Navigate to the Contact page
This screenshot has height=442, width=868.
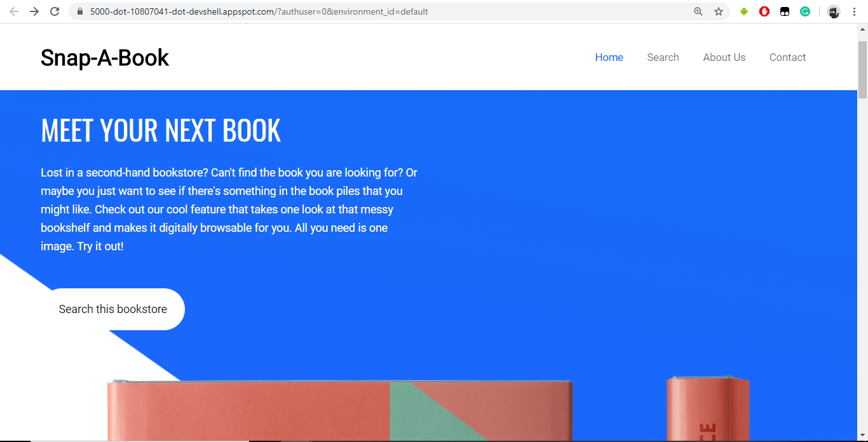tap(787, 57)
